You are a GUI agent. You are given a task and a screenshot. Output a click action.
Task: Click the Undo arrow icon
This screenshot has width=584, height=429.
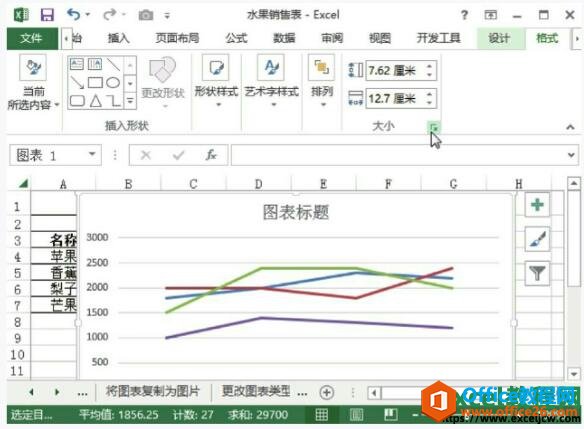[73, 15]
